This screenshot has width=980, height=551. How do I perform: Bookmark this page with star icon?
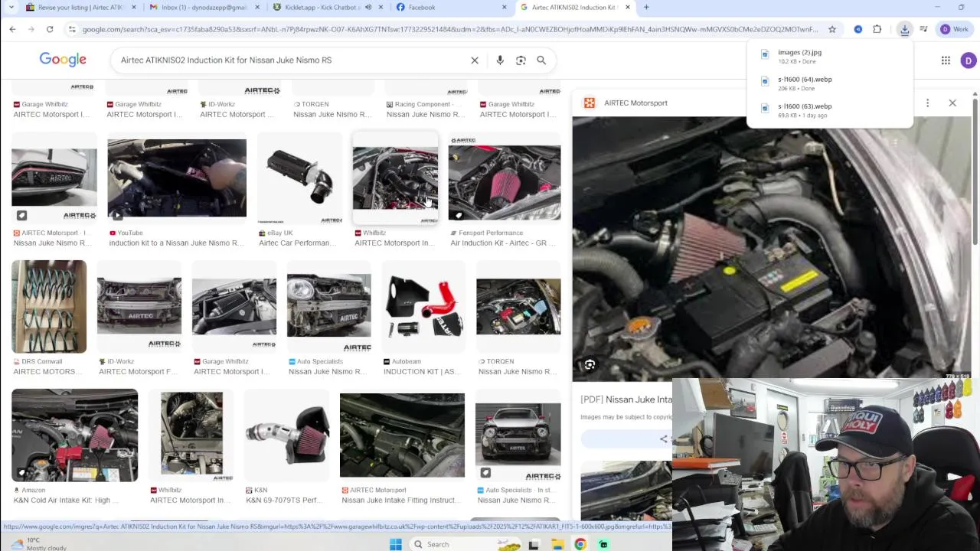832,29
